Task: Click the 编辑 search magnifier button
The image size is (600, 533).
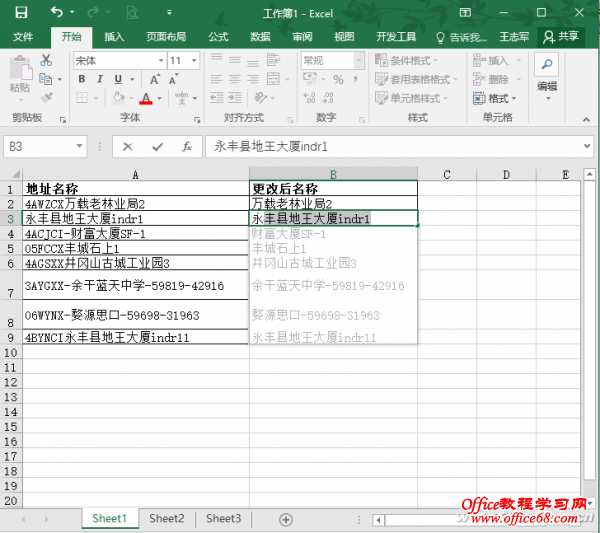Action: [x=547, y=64]
